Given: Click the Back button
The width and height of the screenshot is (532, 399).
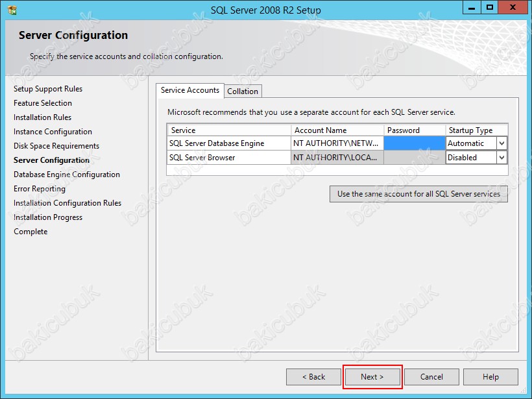Looking at the screenshot, I should pyautogui.click(x=313, y=377).
